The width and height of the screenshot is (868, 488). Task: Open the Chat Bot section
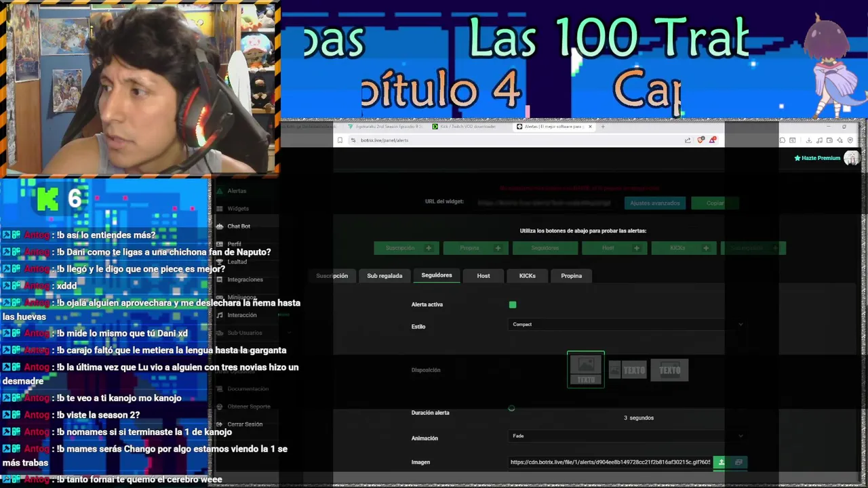(239, 226)
